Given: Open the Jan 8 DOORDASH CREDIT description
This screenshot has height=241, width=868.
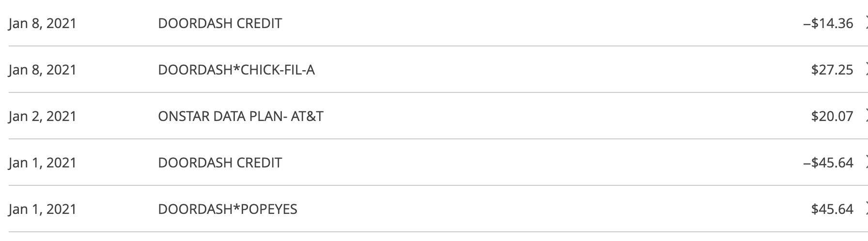Looking at the screenshot, I should click(x=219, y=24).
